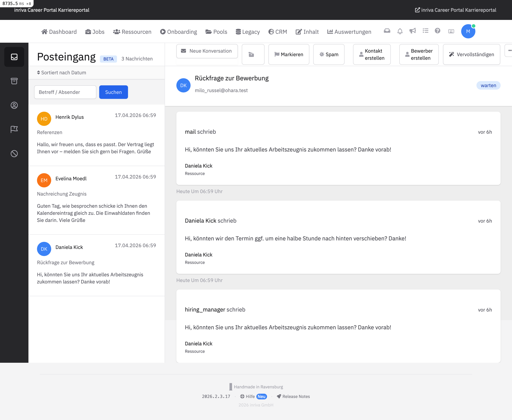
Task: Click the Hilfe lifebuoy icon in the footer
Action: (x=242, y=396)
